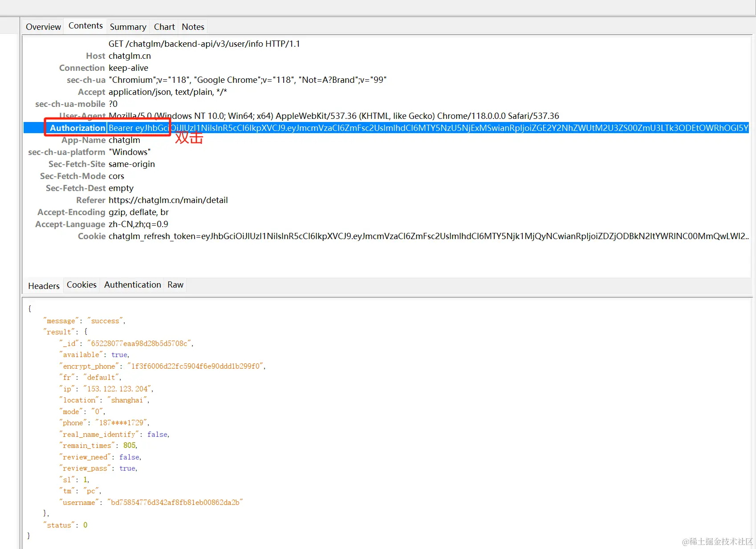This screenshot has width=756, height=549.
Task: Click the "real_name_identify": false line
Action: click(114, 434)
